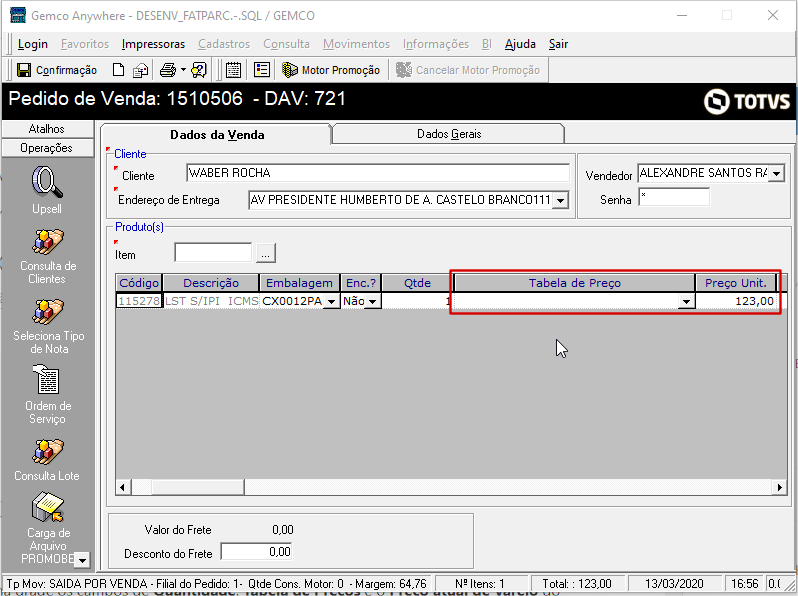Image resolution: width=798 pixels, height=596 pixels.
Task: Click the Sair menu
Action: (558, 44)
